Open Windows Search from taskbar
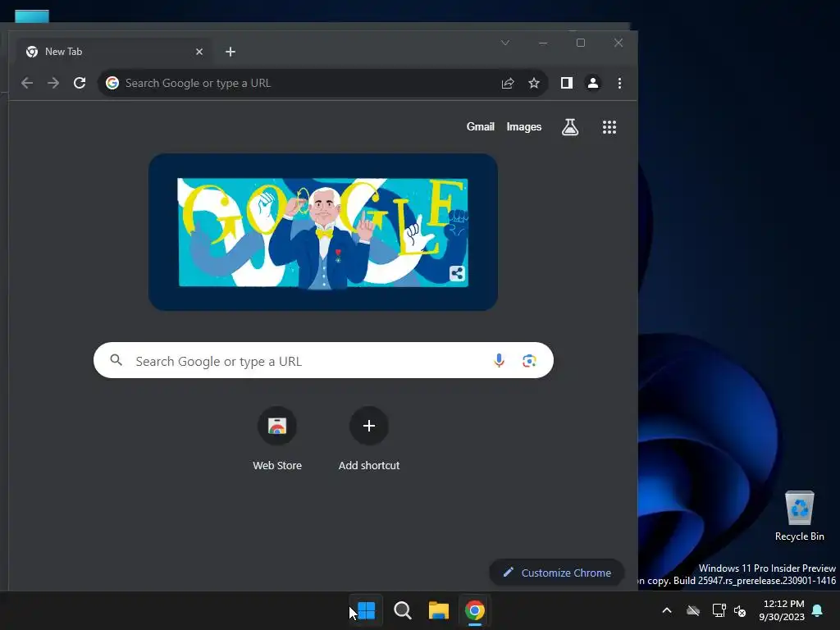 tap(402, 610)
